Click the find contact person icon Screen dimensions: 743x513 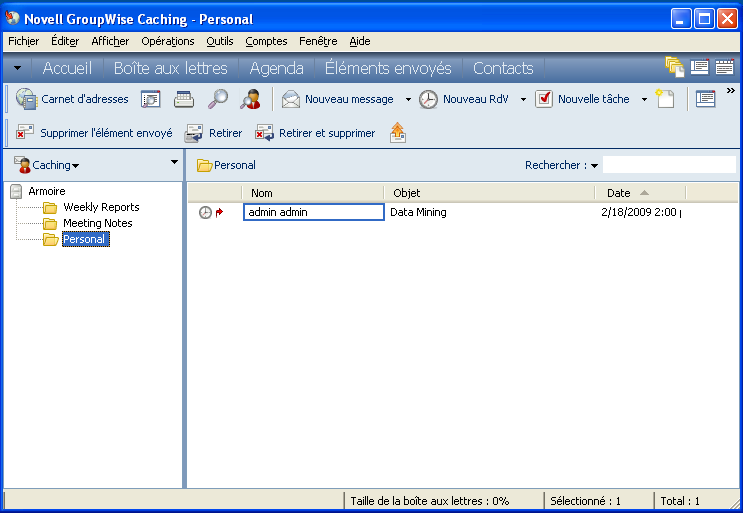tap(250, 99)
